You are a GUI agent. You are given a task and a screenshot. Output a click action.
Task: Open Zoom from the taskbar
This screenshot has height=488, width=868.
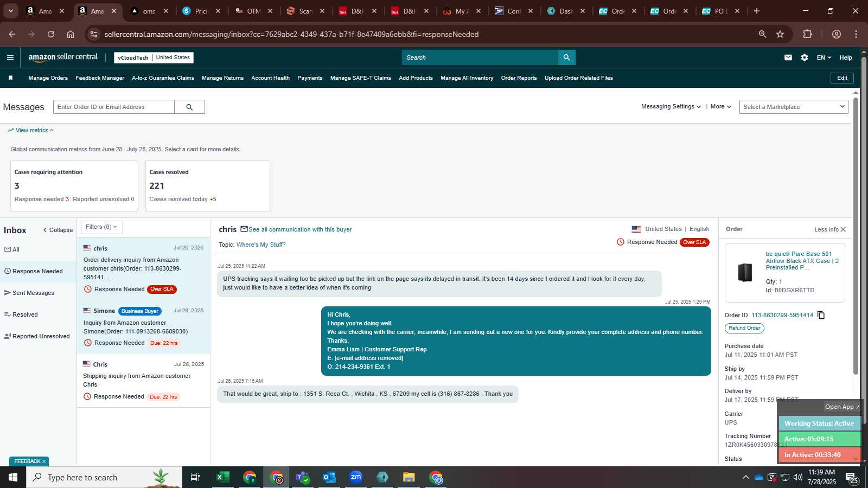click(x=356, y=477)
